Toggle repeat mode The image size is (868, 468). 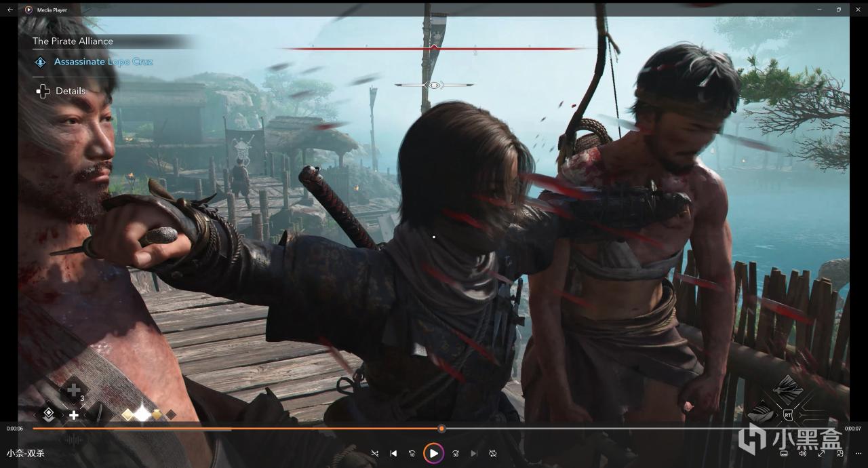(x=493, y=453)
